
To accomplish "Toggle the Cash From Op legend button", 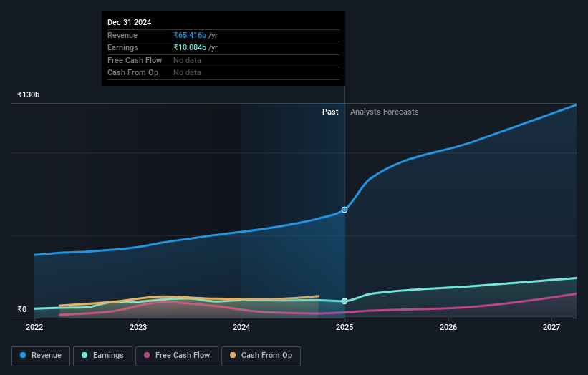I will [x=261, y=356].
